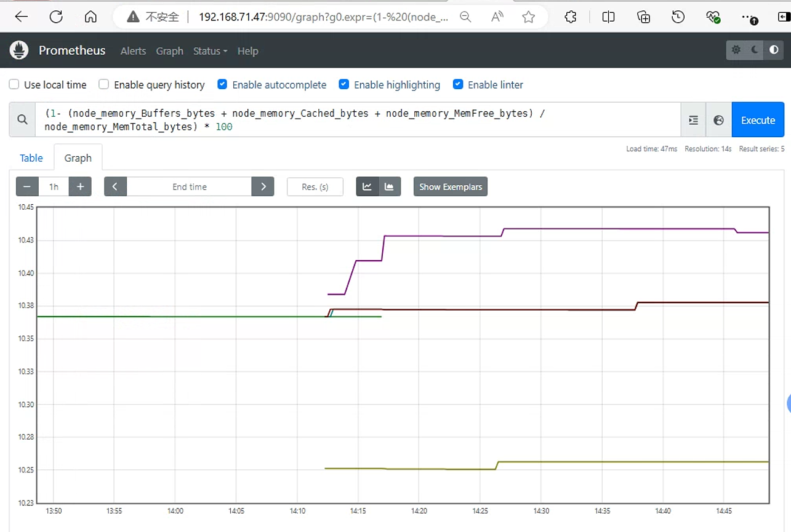Enable Use local time checkbox
This screenshot has height=532, width=791.
click(14, 85)
